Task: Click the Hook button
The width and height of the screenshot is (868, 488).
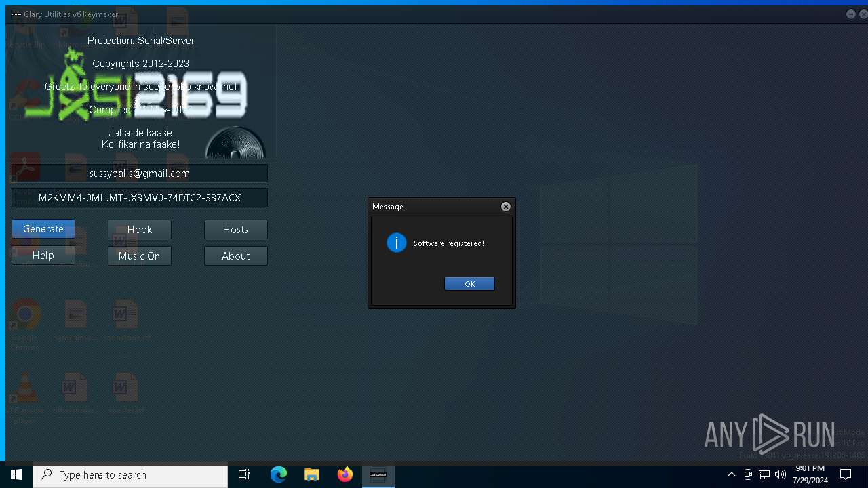Action: click(x=140, y=229)
